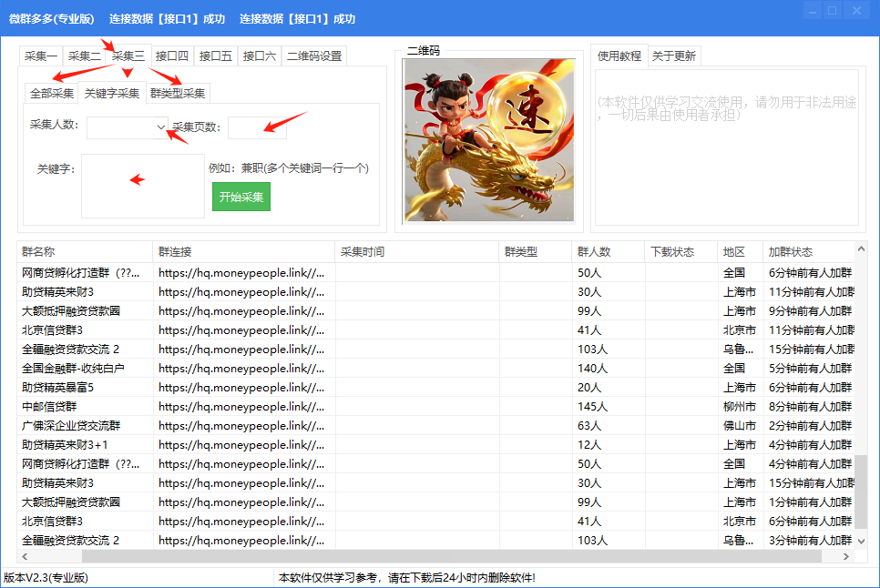Image resolution: width=880 pixels, height=588 pixels.
Task: Click the 本软件仅供学习参考 status bar notice
Action: [x=407, y=578]
